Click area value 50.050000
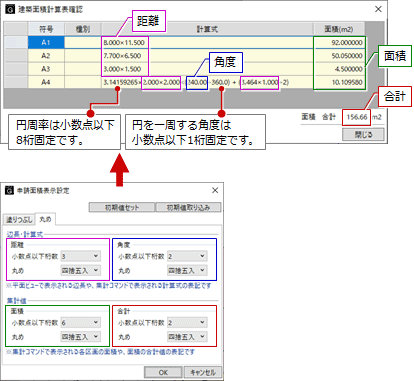Screen dimensions: 414x381 pos(339,56)
